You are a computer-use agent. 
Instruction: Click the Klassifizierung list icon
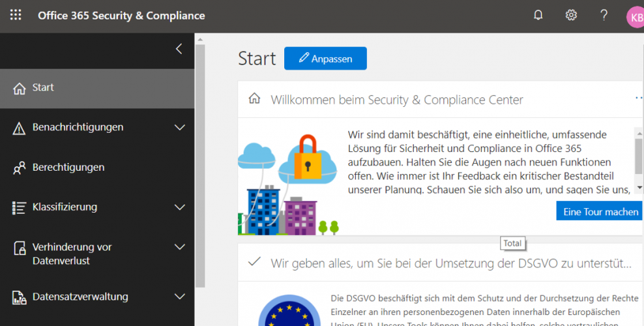(19, 207)
